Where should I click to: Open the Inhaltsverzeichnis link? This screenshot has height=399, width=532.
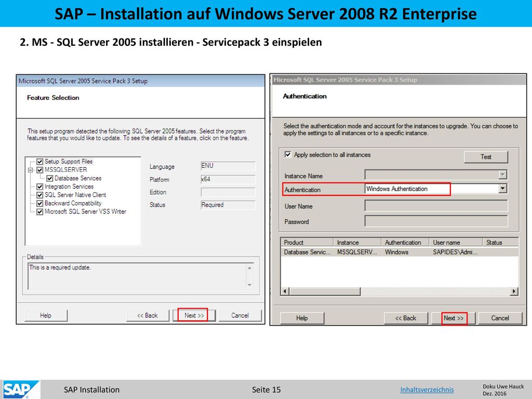coord(427,390)
